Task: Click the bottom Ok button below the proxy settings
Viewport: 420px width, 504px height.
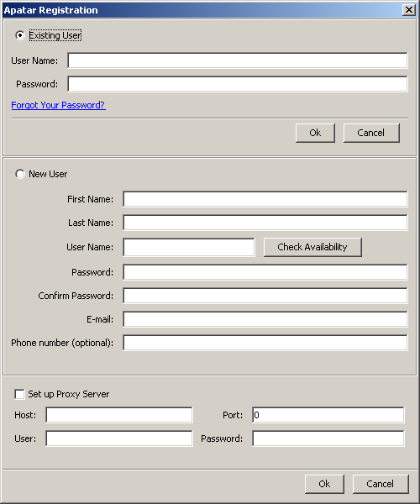Action: coord(324,484)
